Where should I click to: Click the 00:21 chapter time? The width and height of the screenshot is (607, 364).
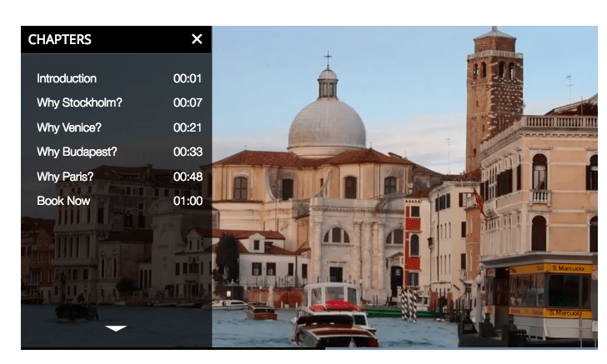coord(188,127)
